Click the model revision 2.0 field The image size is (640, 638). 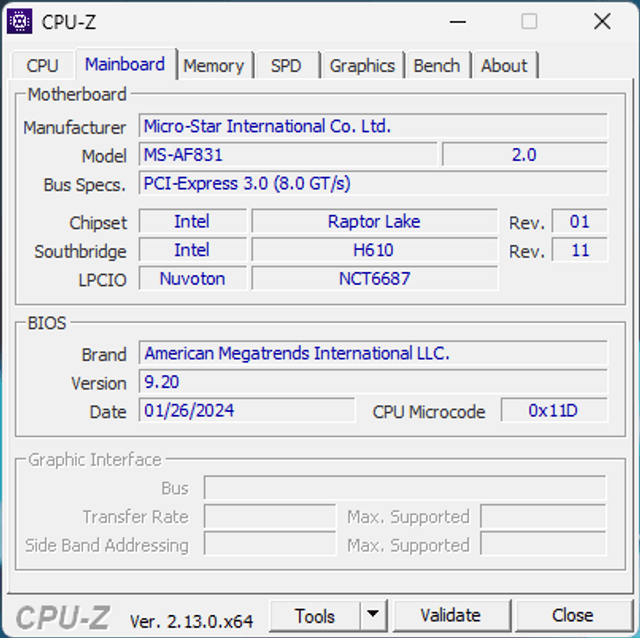tap(524, 155)
